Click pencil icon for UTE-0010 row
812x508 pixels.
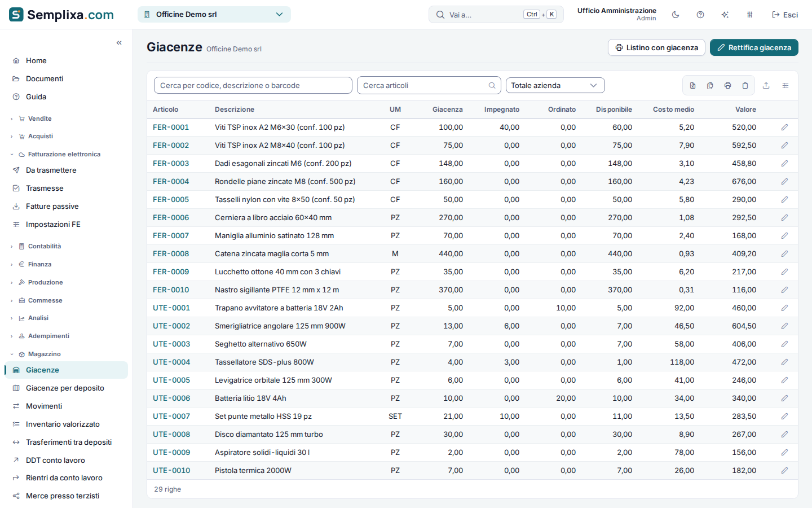pyautogui.click(x=784, y=471)
